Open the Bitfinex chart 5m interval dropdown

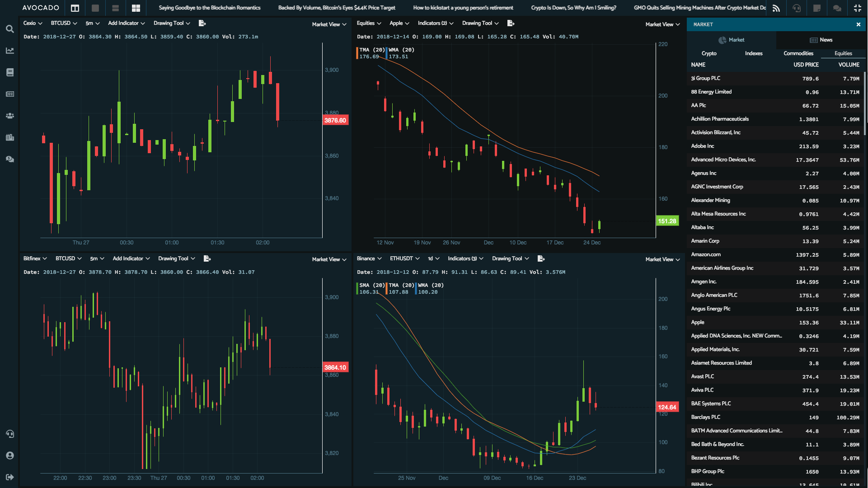[x=97, y=258]
